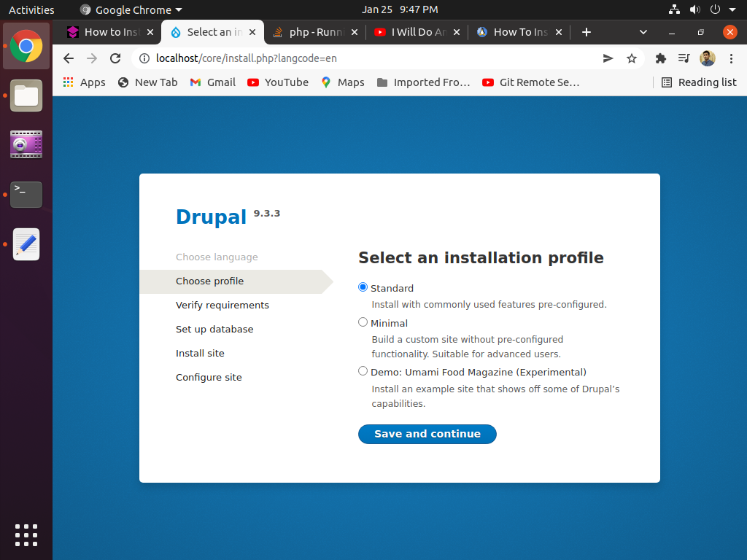Open Apps bookmark shortcut

pyautogui.click(x=85, y=82)
